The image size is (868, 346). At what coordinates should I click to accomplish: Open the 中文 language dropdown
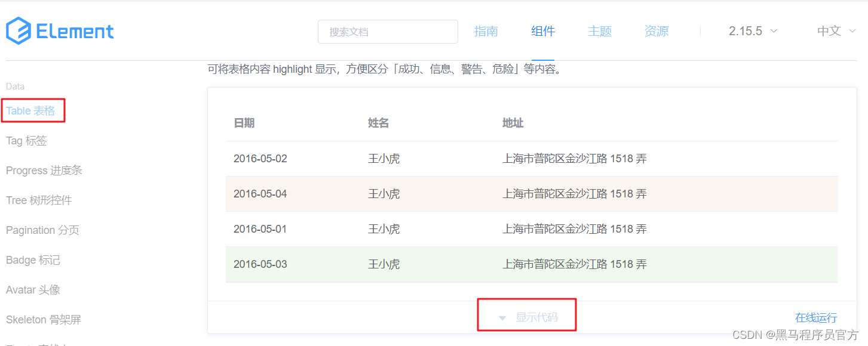[836, 31]
